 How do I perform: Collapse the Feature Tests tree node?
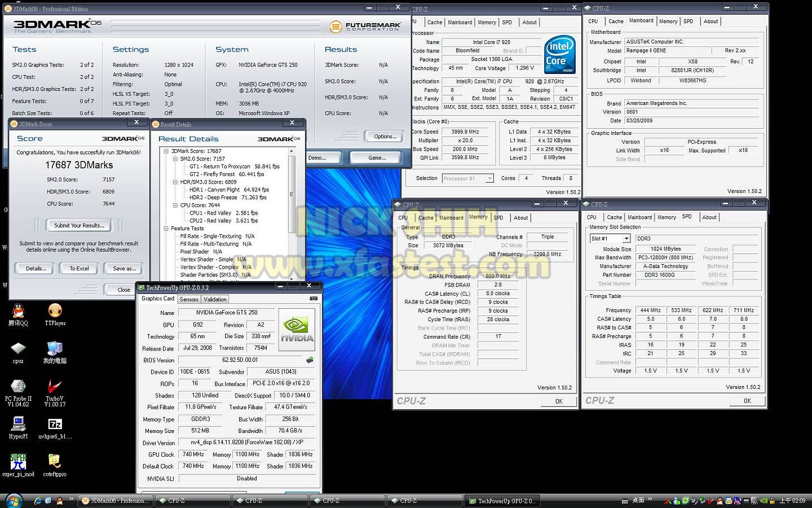coord(166,229)
